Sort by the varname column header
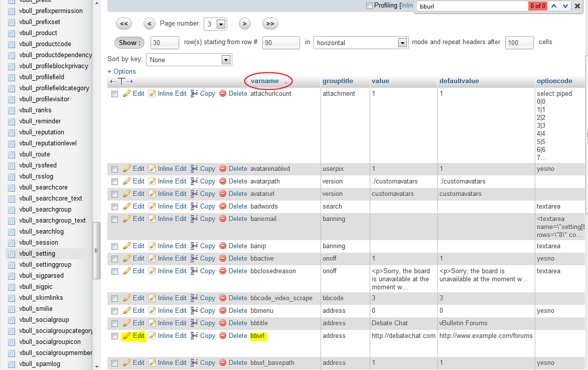The image size is (588, 370). (x=265, y=81)
